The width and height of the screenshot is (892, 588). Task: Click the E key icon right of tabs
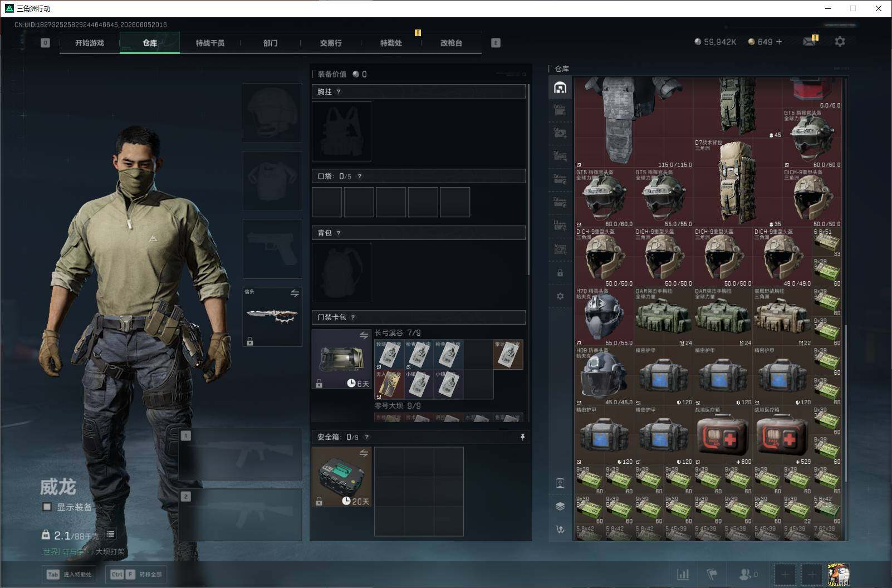point(496,43)
